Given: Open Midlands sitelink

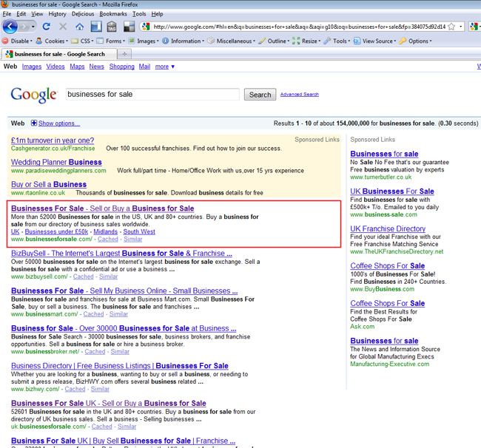Looking at the screenshot, I should [106, 231].
